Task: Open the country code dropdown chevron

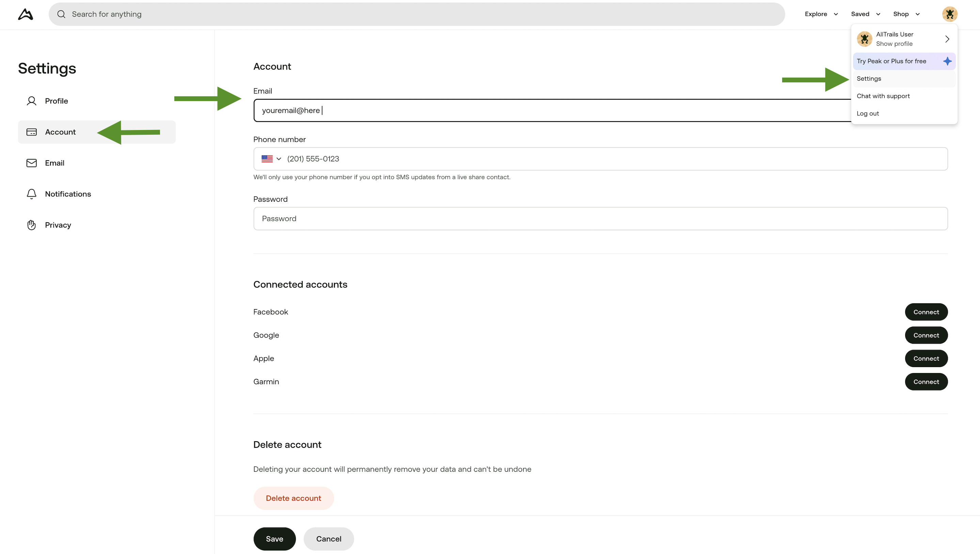Action: pos(279,159)
